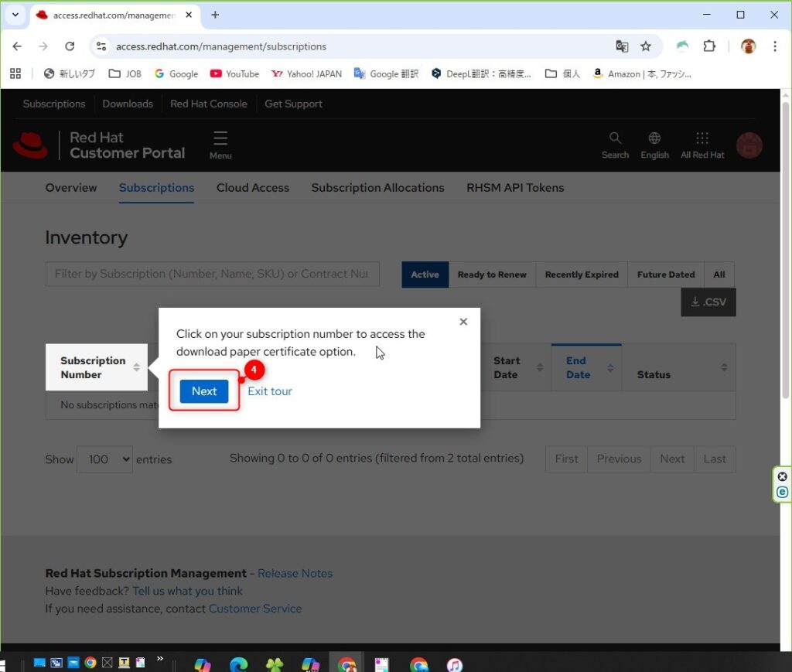Open a new browser tab
This screenshot has width=792, height=672.
click(215, 15)
